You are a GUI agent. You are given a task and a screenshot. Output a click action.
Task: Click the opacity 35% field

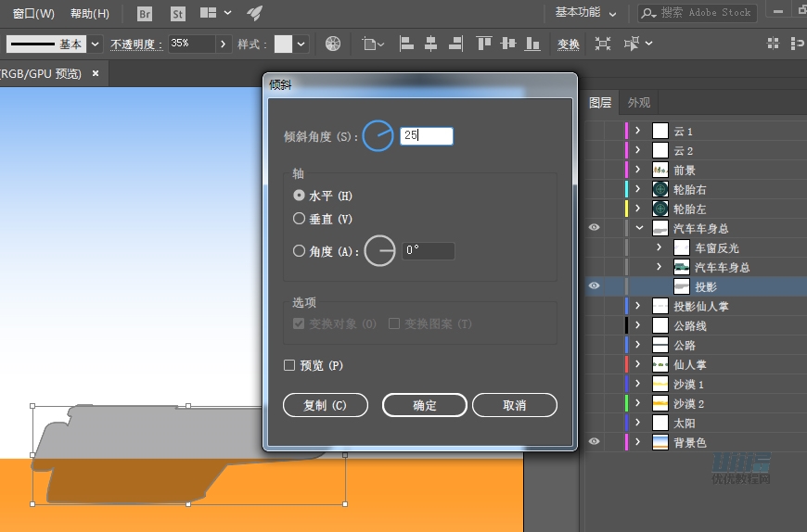pyautogui.click(x=191, y=44)
